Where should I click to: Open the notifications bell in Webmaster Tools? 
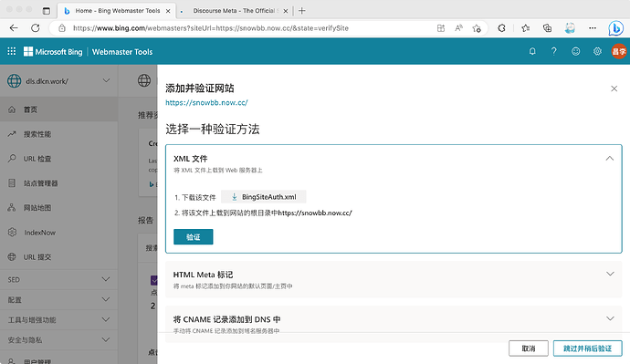tap(532, 51)
